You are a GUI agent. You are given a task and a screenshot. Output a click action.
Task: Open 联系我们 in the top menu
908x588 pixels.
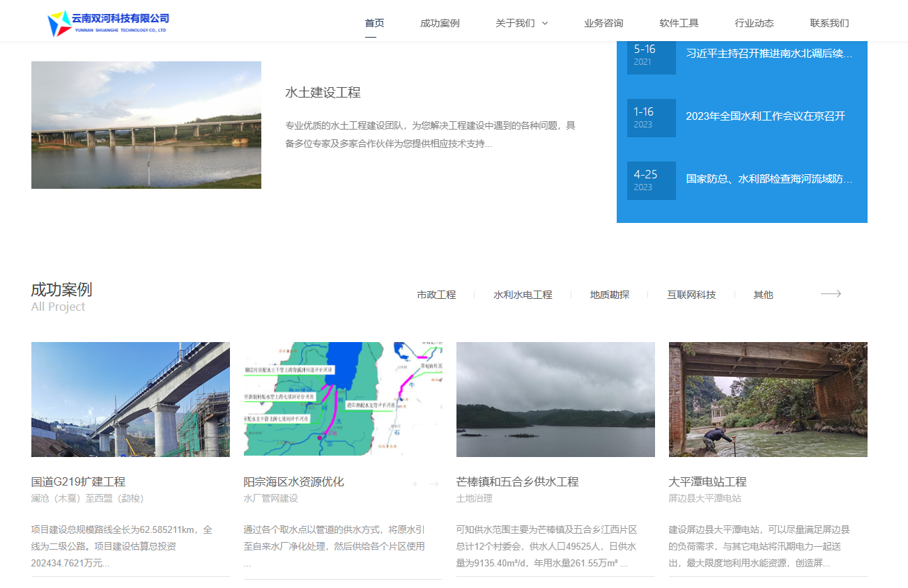(x=829, y=23)
